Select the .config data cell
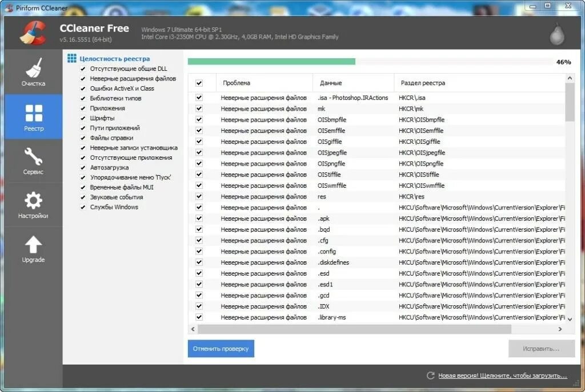The height and width of the screenshot is (392, 585). click(326, 252)
